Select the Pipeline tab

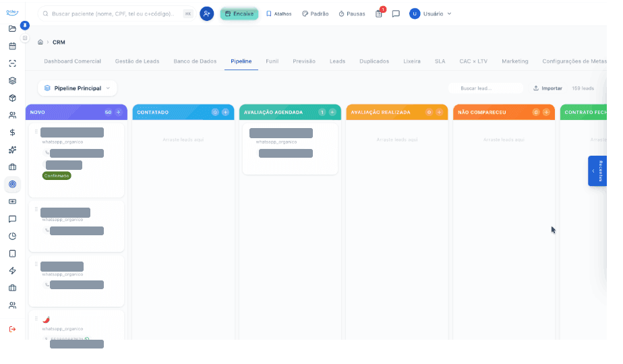[241, 61]
